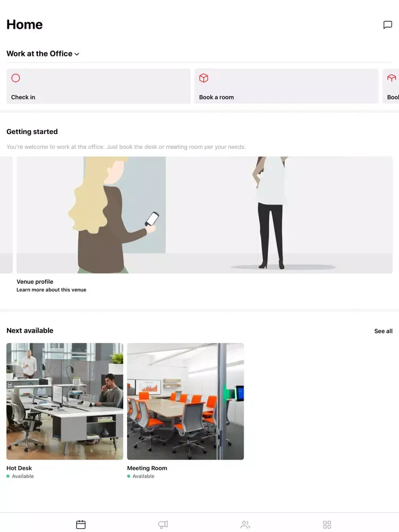Click the chevron next to Work at the Office
The width and height of the screenshot is (399, 532).
coord(77,54)
